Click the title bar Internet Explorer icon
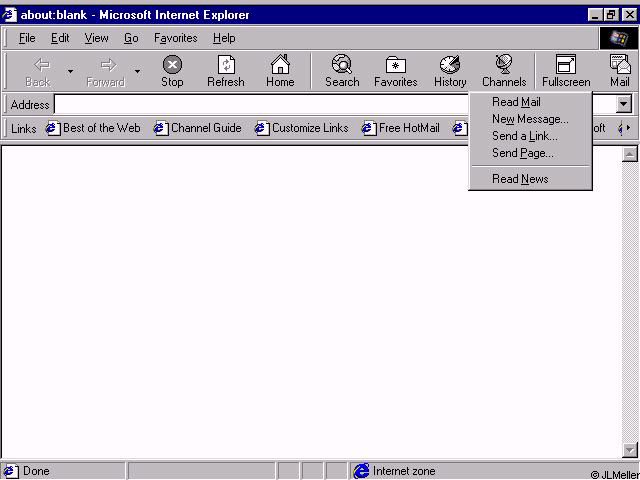 click(x=9, y=15)
